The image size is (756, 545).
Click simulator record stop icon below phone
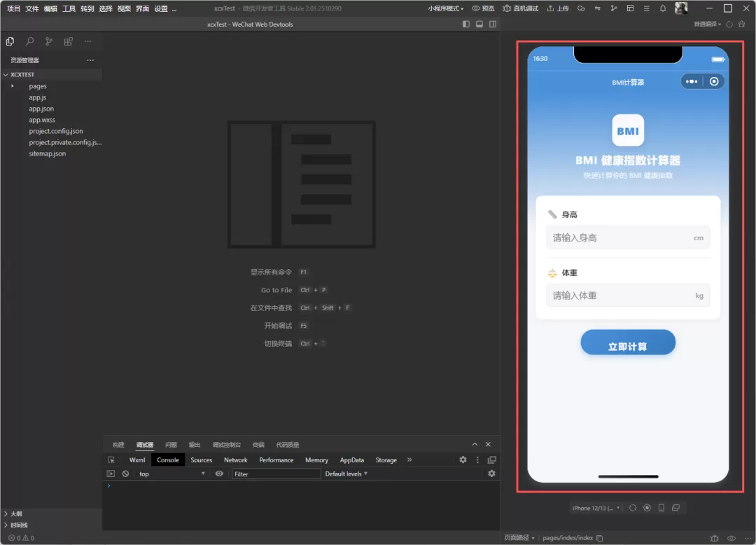click(647, 508)
